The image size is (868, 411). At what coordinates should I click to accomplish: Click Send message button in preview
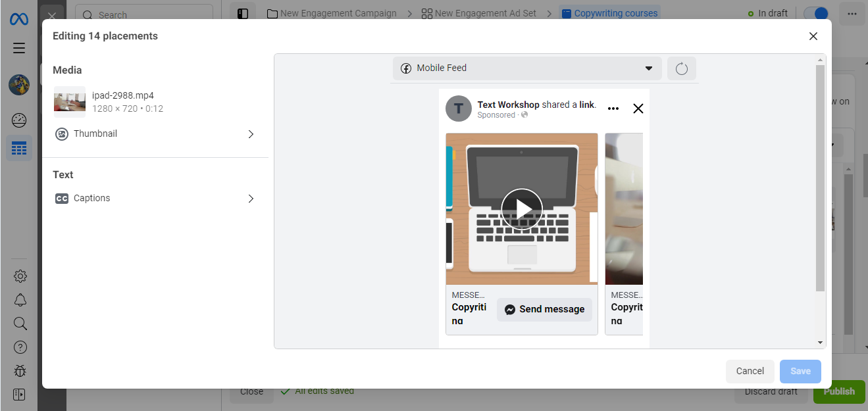[544, 310]
